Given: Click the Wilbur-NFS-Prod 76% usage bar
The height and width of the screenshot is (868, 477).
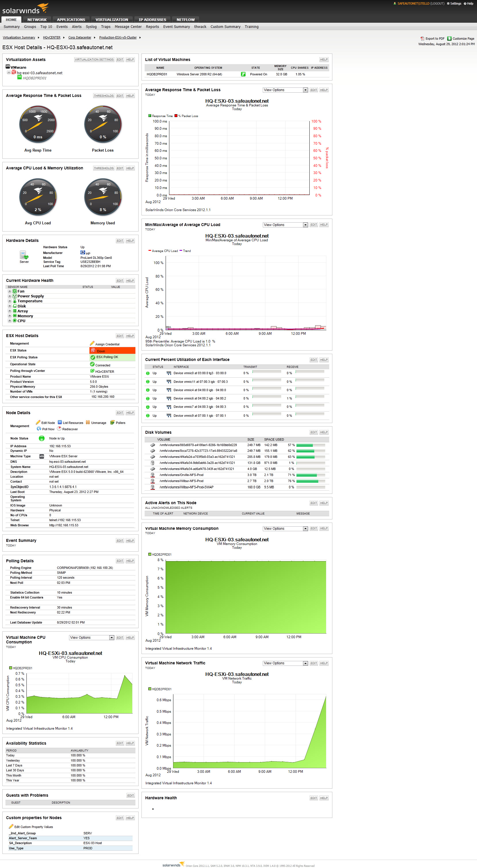Looking at the screenshot, I should click(311, 481).
